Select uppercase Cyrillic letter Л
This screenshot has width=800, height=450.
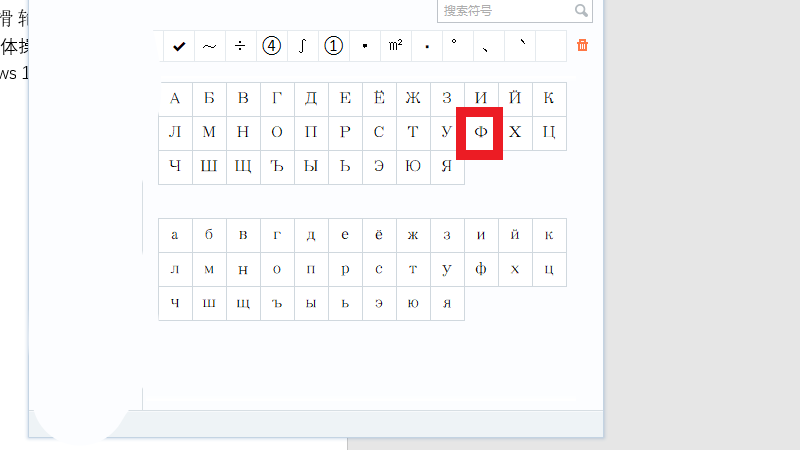[x=175, y=133]
